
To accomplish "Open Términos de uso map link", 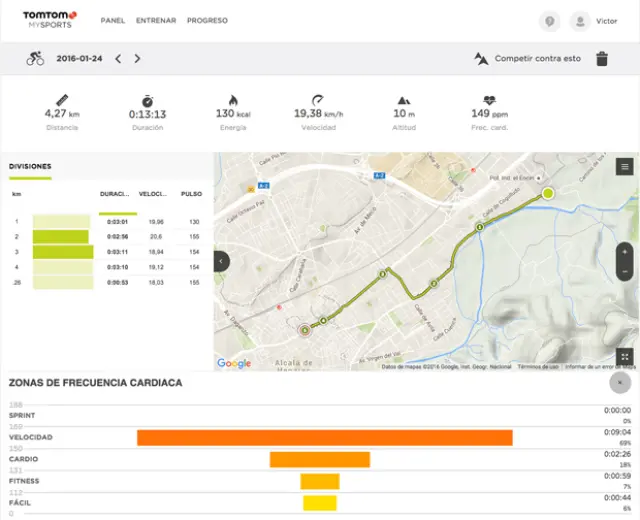I will [538, 367].
